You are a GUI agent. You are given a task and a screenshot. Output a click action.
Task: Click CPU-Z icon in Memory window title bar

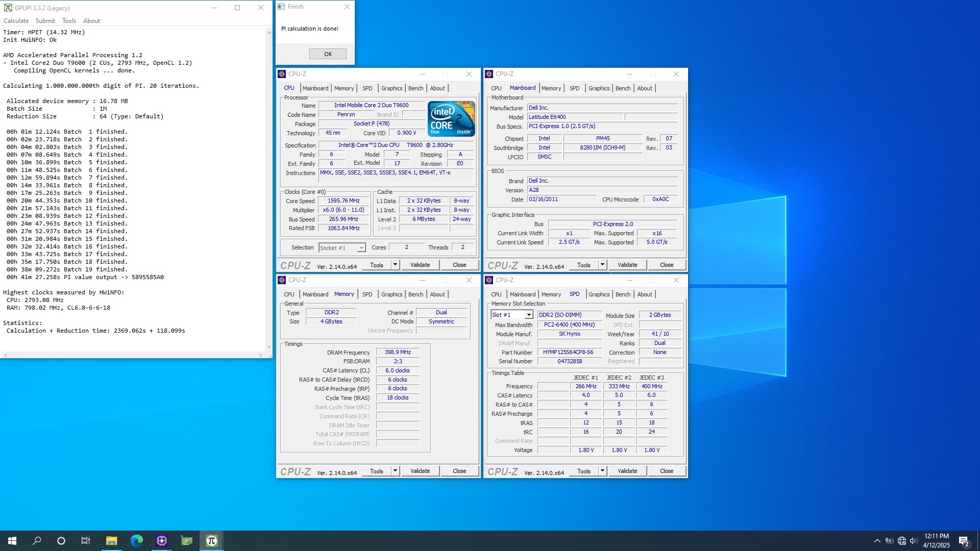pos(282,280)
